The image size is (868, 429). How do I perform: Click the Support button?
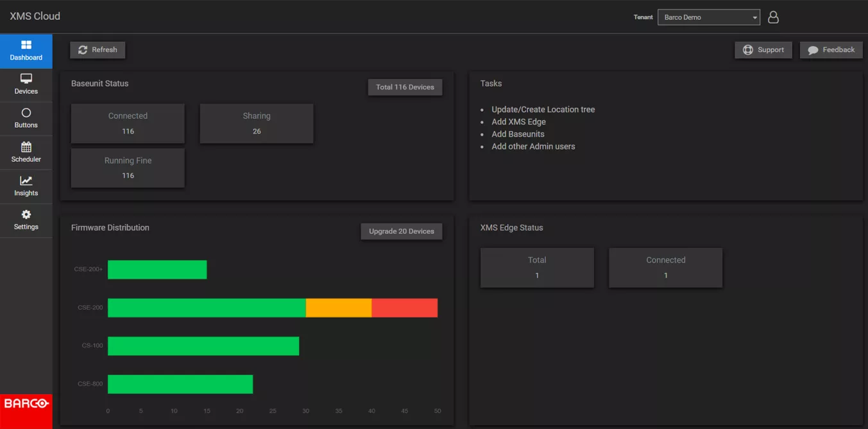(x=763, y=49)
